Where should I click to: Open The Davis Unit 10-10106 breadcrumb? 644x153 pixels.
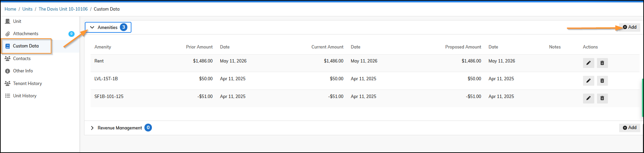click(63, 9)
